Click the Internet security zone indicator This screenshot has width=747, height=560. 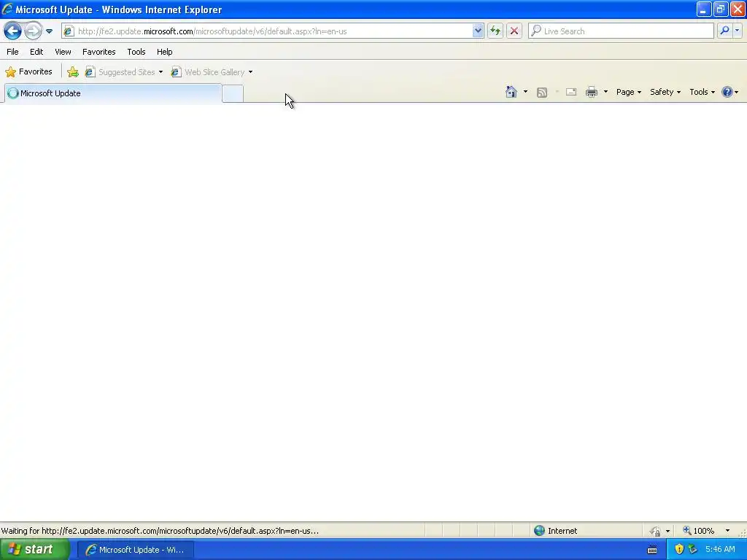pyautogui.click(x=555, y=531)
